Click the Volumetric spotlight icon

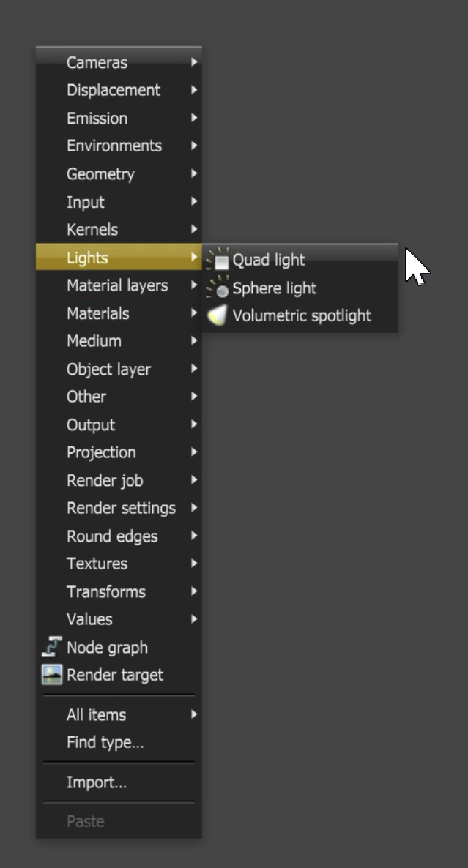218,316
